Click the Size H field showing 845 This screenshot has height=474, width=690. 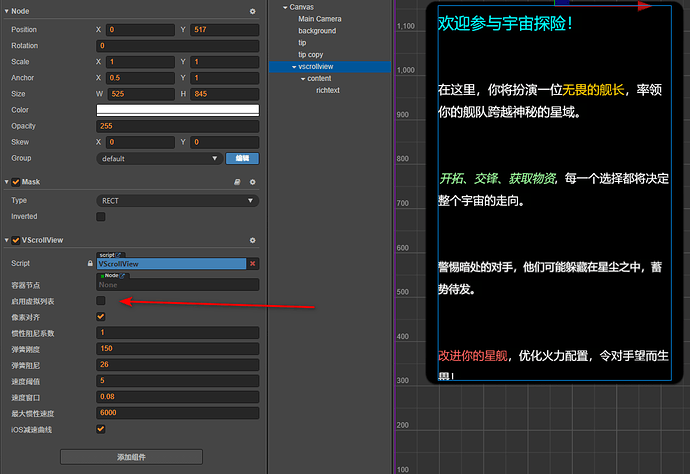224,94
